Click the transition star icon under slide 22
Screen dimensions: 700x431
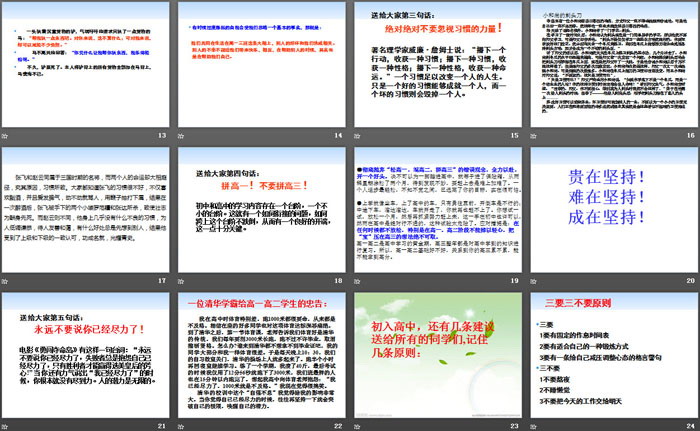point(181,427)
